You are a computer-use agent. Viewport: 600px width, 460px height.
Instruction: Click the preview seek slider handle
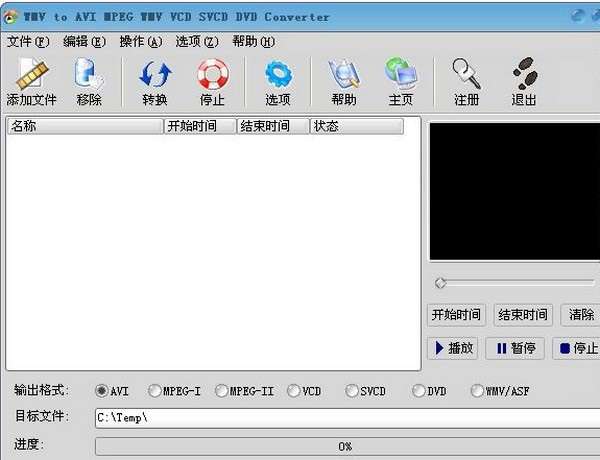click(x=440, y=283)
